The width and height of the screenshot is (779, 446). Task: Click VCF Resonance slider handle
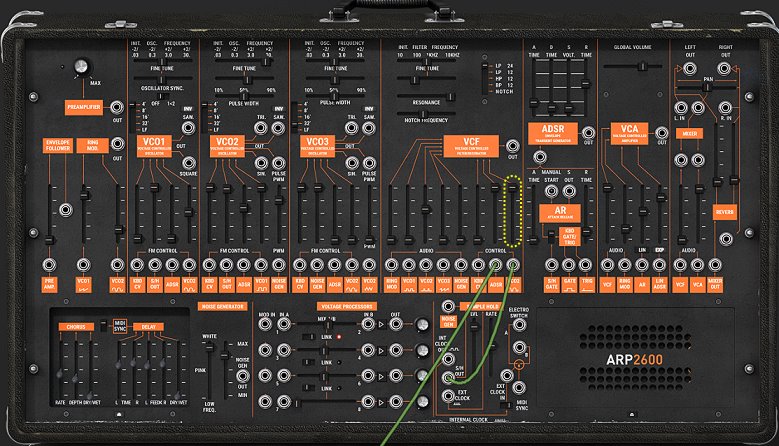451,96
